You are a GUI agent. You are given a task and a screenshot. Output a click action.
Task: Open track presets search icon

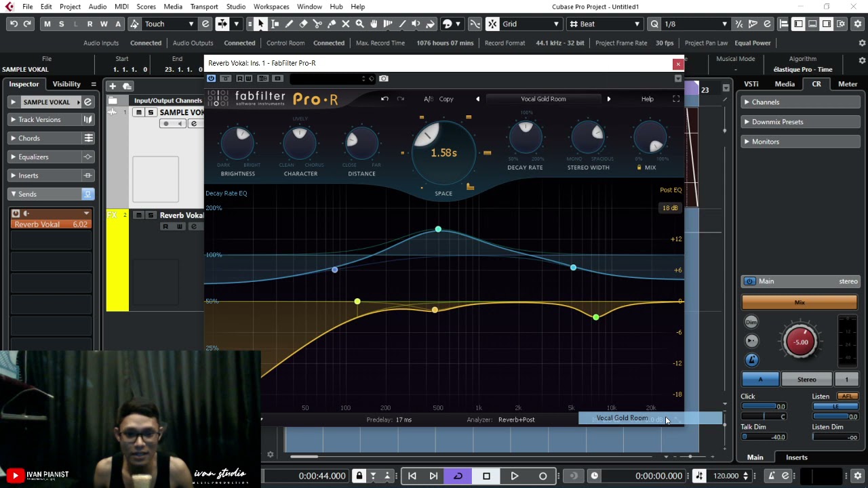[x=127, y=86]
